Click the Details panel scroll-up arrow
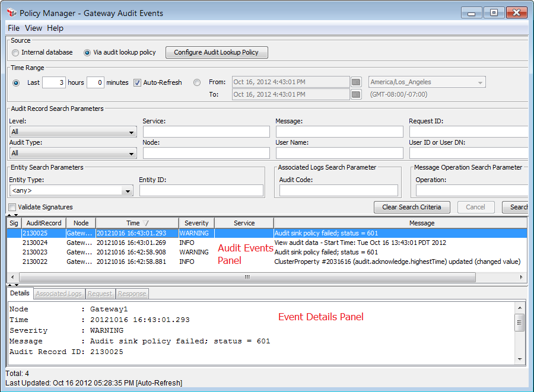 click(x=520, y=307)
